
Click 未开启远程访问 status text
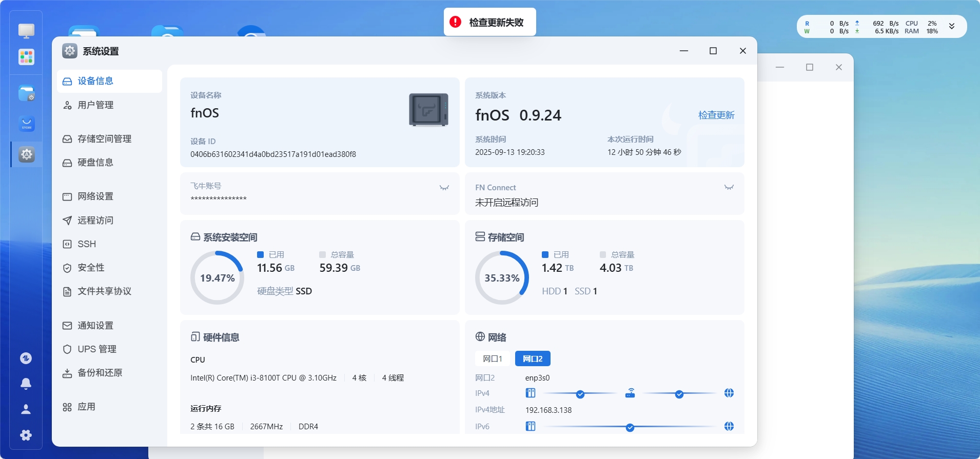click(506, 203)
